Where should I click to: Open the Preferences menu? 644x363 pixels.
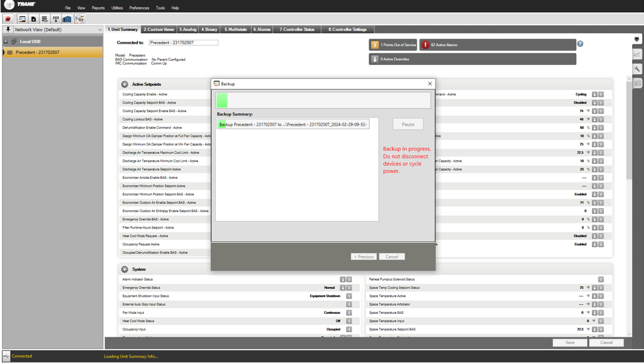[x=139, y=8]
